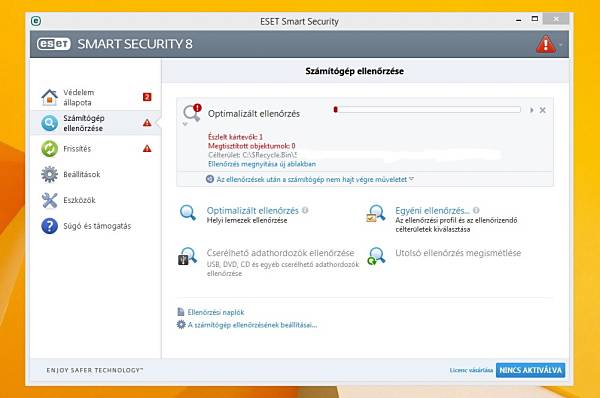Click the ESET title bar app icon
600x398 pixels.
point(36,21)
